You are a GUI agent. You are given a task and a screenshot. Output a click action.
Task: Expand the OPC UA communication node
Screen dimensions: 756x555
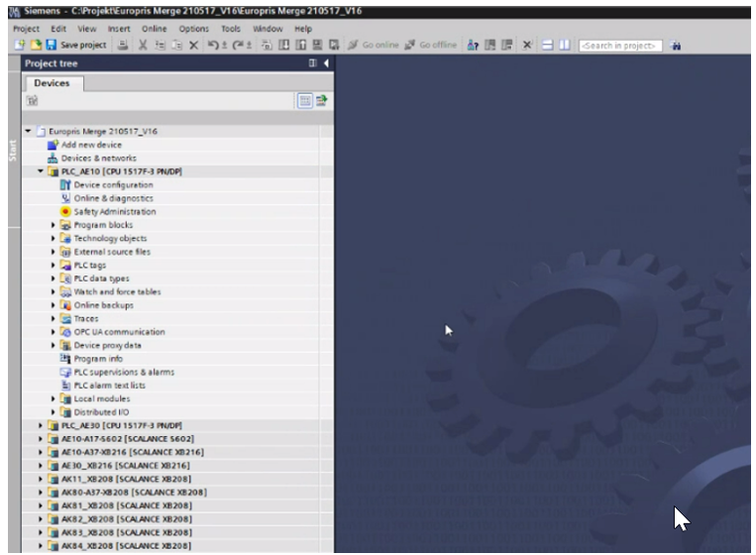[x=54, y=332]
